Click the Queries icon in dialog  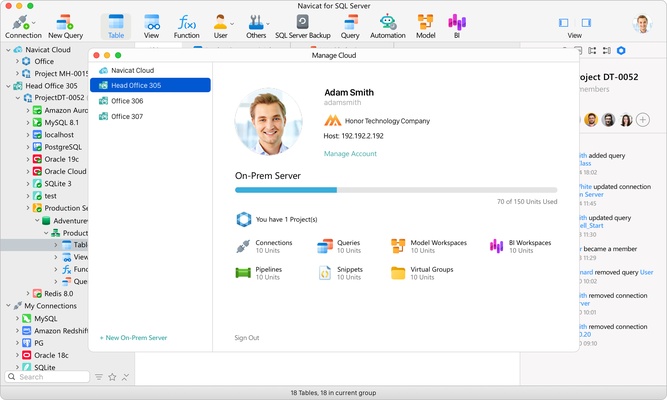click(x=325, y=246)
